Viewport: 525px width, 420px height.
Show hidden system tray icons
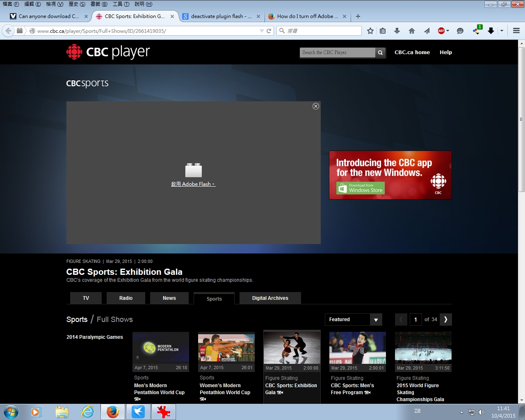pyautogui.click(x=461, y=412)
